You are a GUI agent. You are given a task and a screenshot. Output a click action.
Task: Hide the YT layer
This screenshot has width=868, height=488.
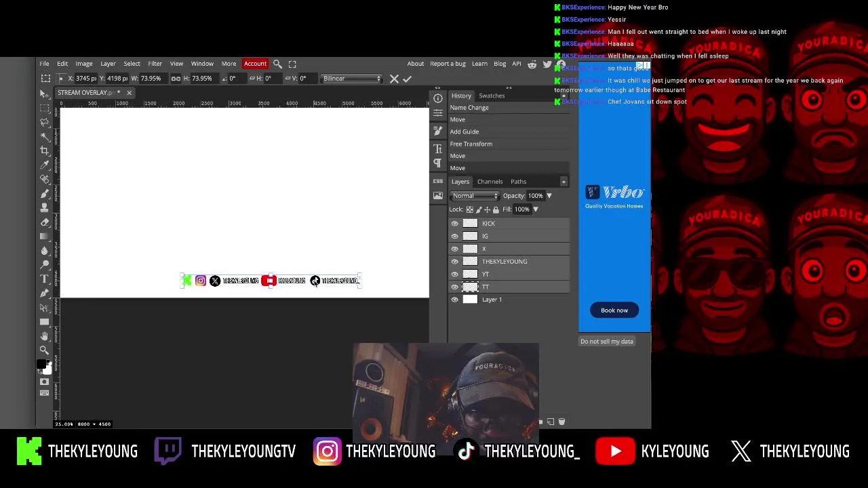455,274
